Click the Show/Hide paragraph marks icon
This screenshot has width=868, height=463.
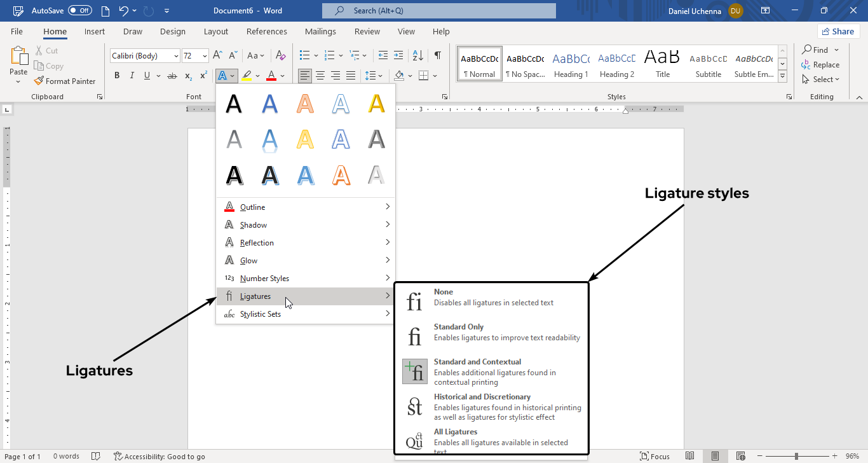click(437, 55)
